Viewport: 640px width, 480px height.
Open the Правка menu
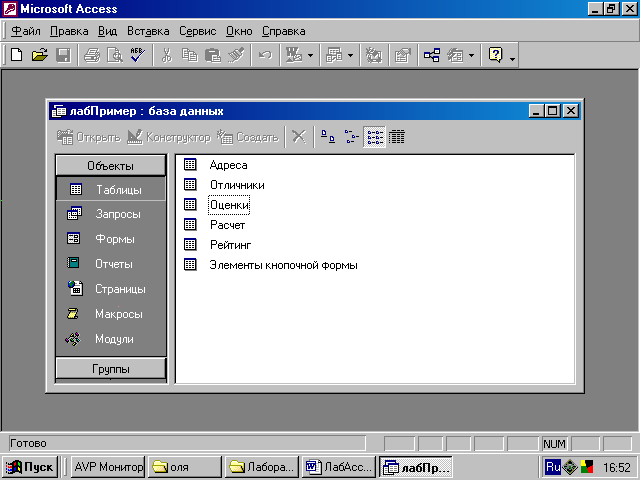69,31
